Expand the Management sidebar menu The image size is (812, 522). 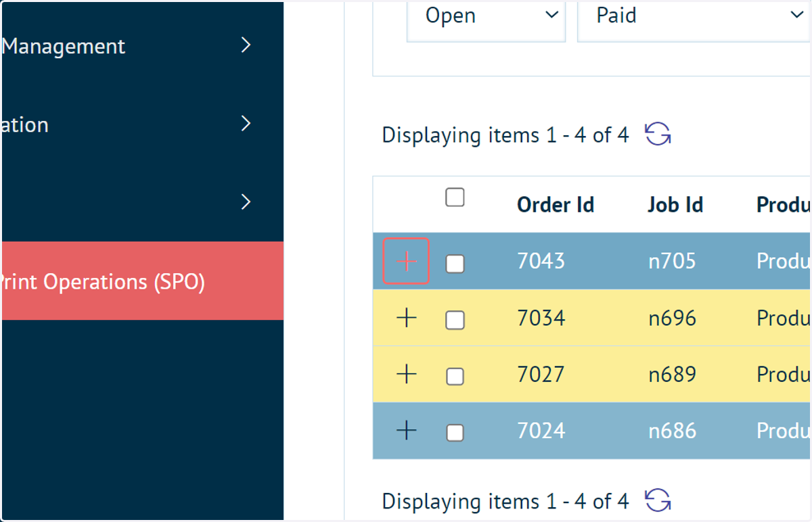pos(142,46)
